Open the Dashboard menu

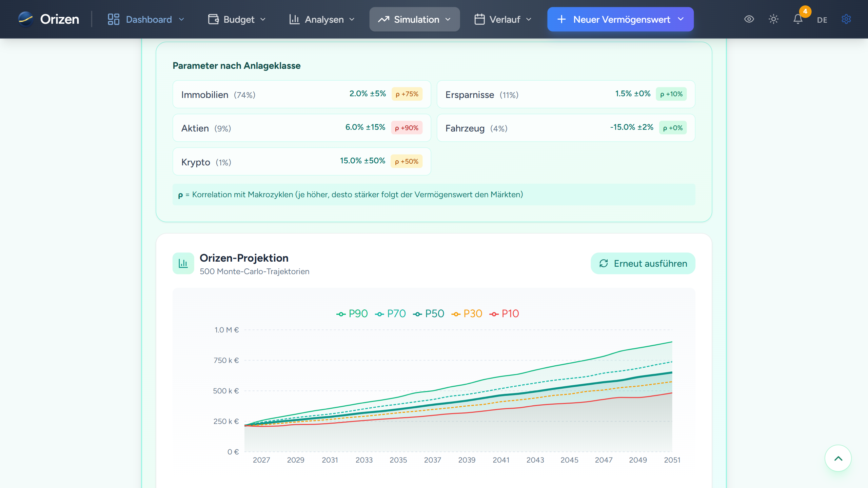(149, 19)
